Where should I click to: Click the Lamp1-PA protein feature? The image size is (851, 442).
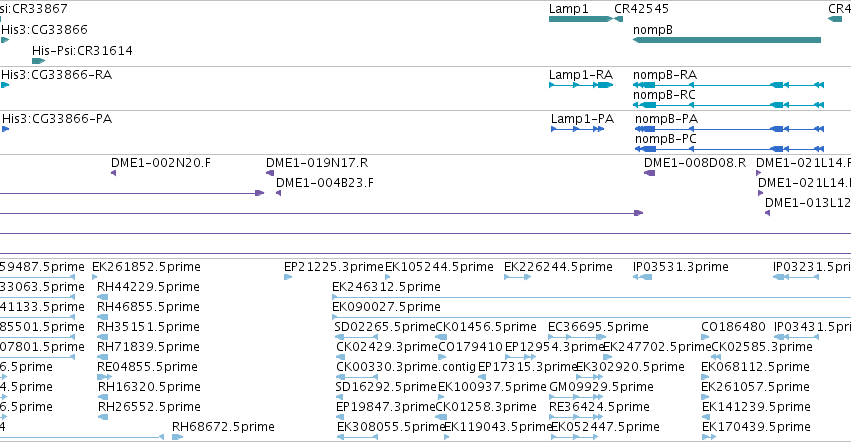(x=577, y=129)
